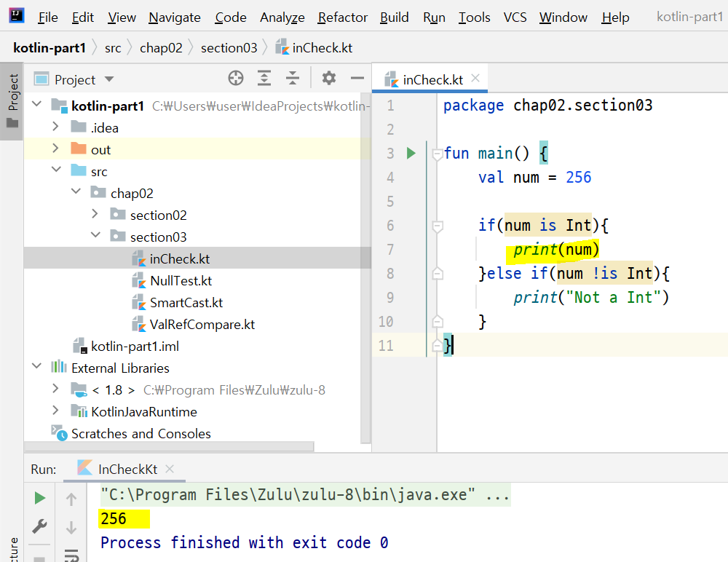
Task: Hide the Project panel with minus icon
Action: [x=357, y=78]
